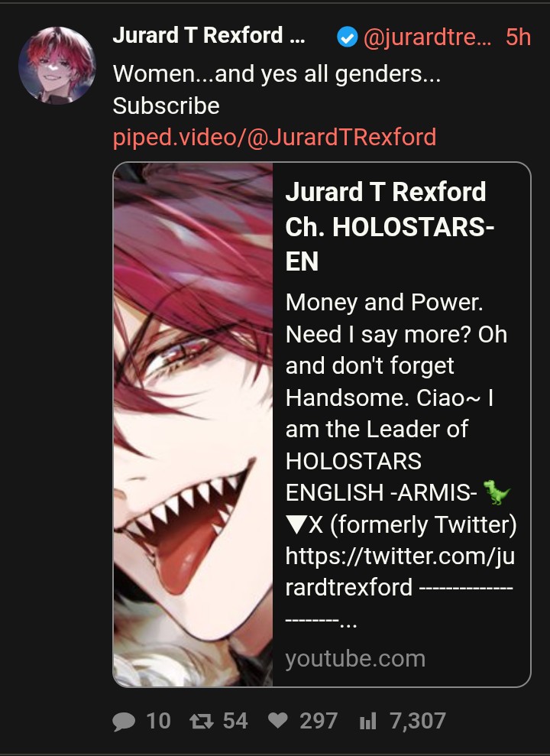The width and height of the screenshot is (550, 756).
Task: Click the views bar chart icon
Action: [368, 722]
